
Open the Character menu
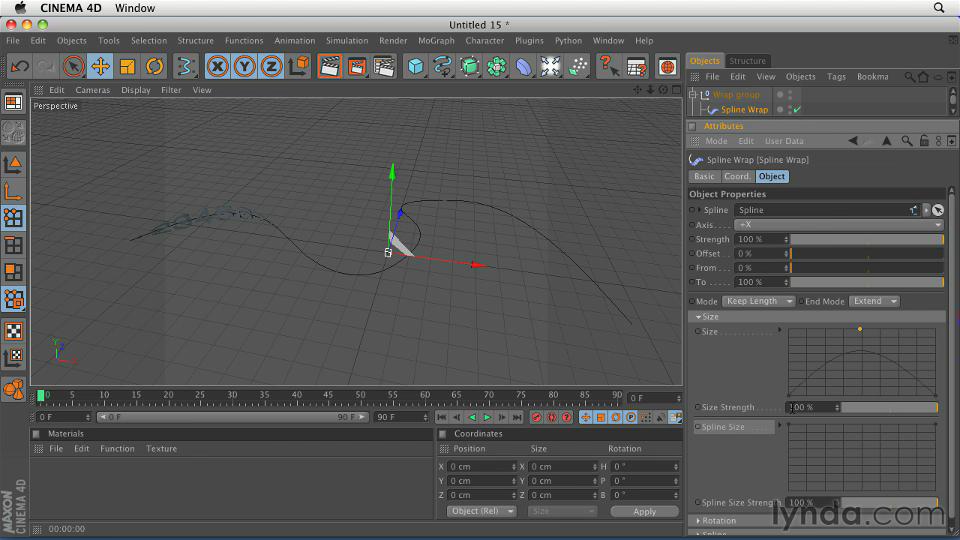click(484, 40)
